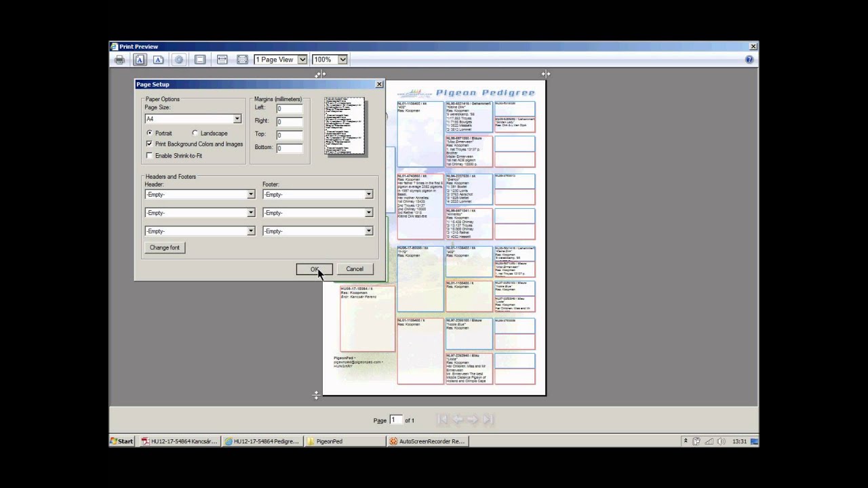This screenshot has height=488, width=868.
Task: Go to the next page arrow
Action: point(473,420)
